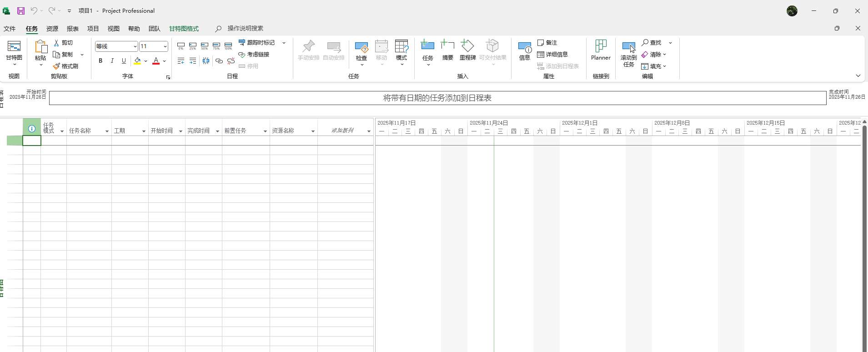Viewport: 868px width, 352px height.
Task: Open the Copy (复制) dropdown arrow
Action: (x=82, y=55)
